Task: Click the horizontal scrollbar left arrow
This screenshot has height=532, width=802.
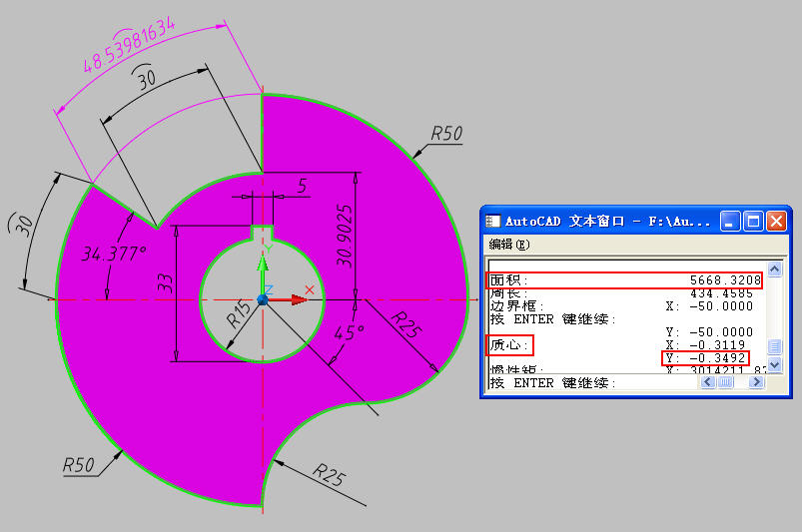Action: 708,381
